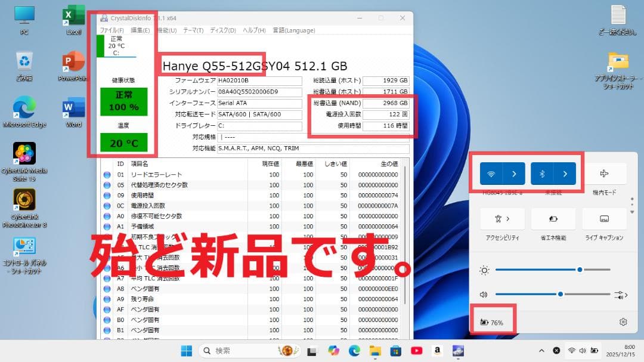The height and width of the screenshot is (362, 644).
Task: Open the Word desktop shortcut
Action: [x=73, y=112]
